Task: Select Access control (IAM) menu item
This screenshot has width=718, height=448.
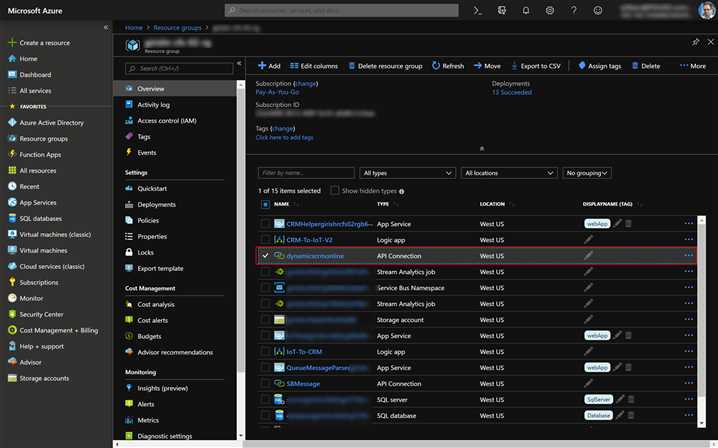Action: [x=166, y=120]
